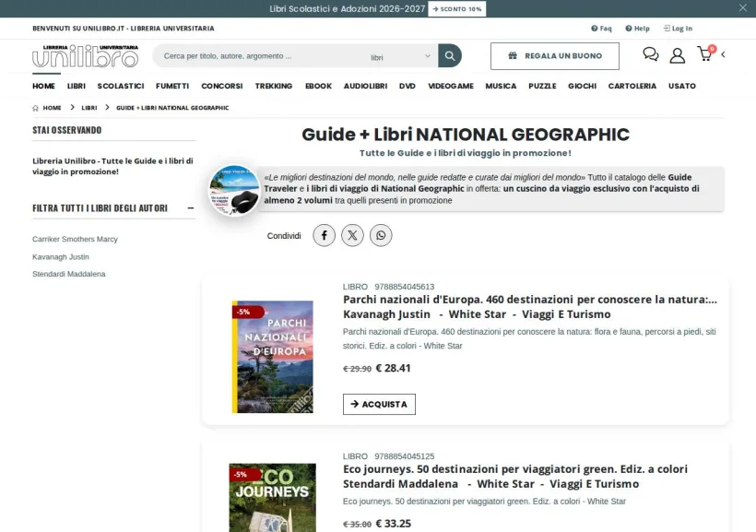This screenshot has width=756, height=532.
Task: Open the shopping cart icon
Action: click(x=706, y=53)
